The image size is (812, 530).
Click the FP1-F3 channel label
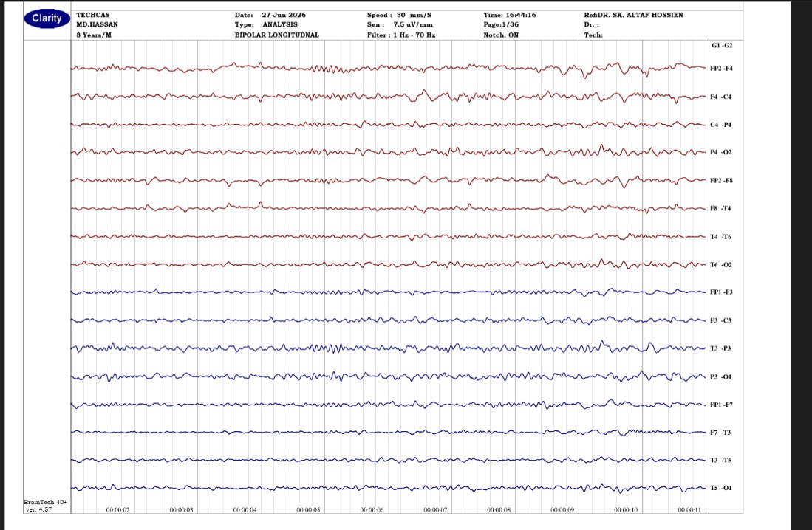pyautogui.click(x=721, y=292)
